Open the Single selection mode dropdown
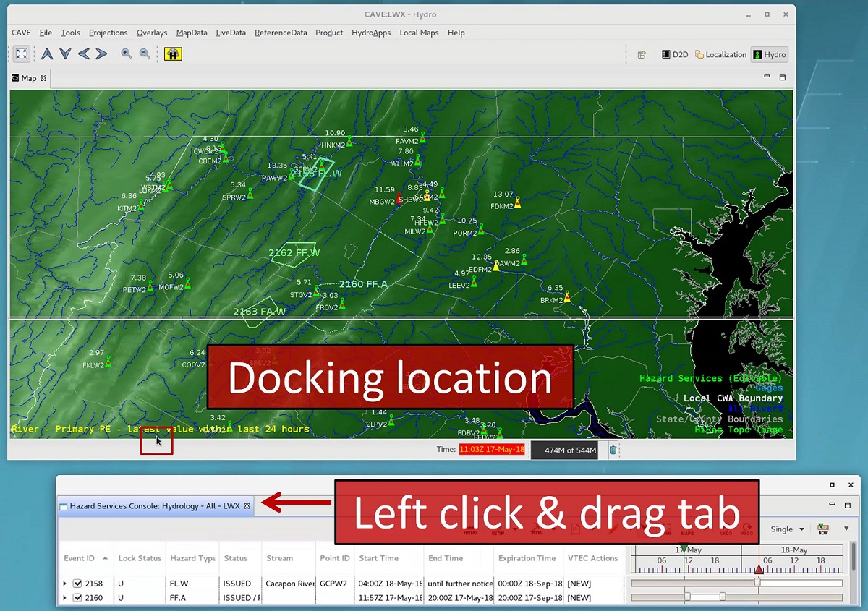 [x=787, y=529]
